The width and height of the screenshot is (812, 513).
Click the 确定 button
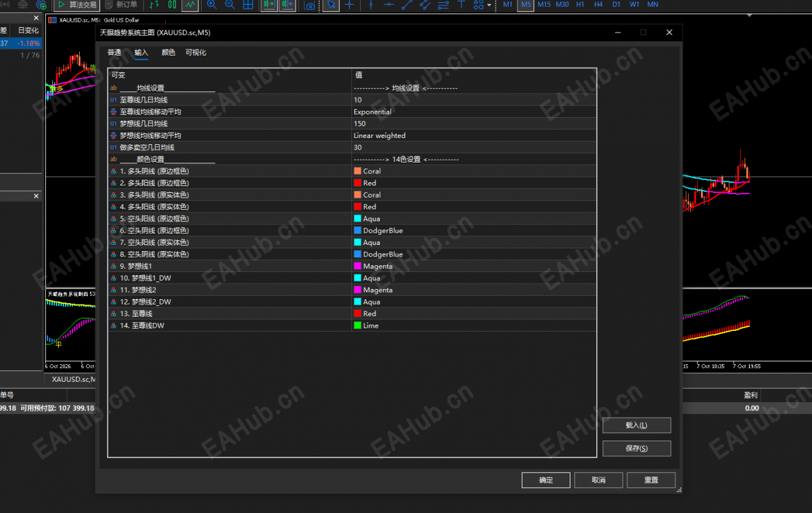click(546, 480)
